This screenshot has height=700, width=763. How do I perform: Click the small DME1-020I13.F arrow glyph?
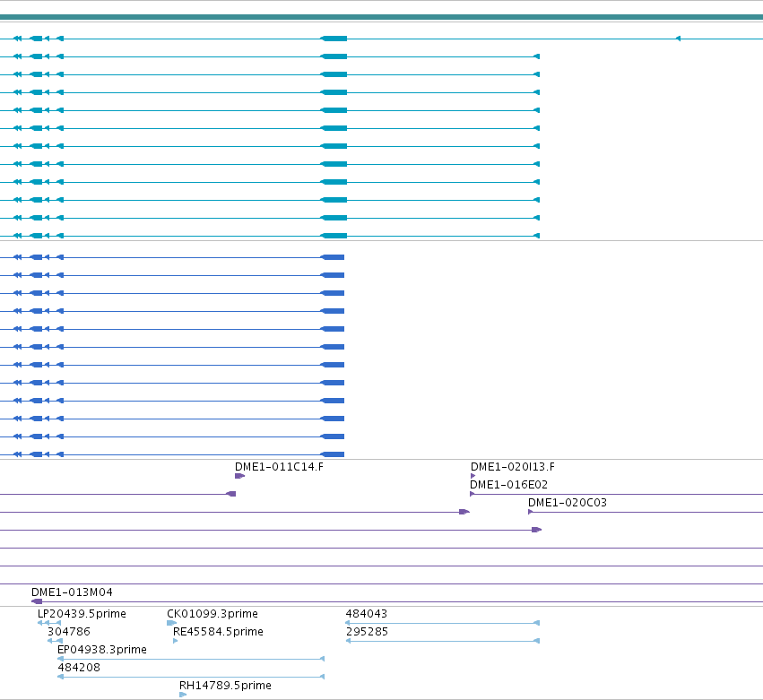[x=473, y=476]
